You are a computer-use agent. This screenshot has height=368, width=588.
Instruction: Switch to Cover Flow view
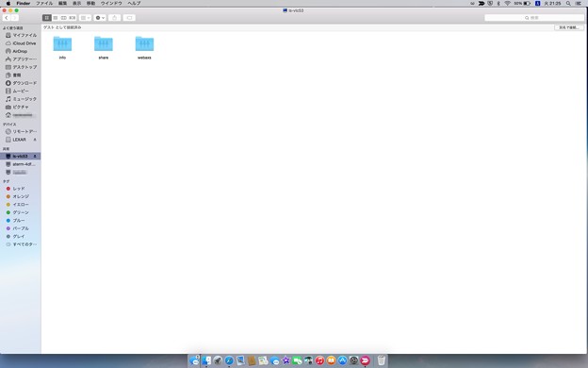(72, 18)
